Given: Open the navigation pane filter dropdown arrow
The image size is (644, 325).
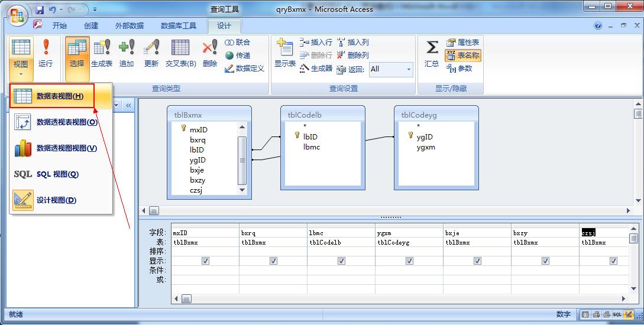Looking at the screenshot, I should [x=116, y=105].
